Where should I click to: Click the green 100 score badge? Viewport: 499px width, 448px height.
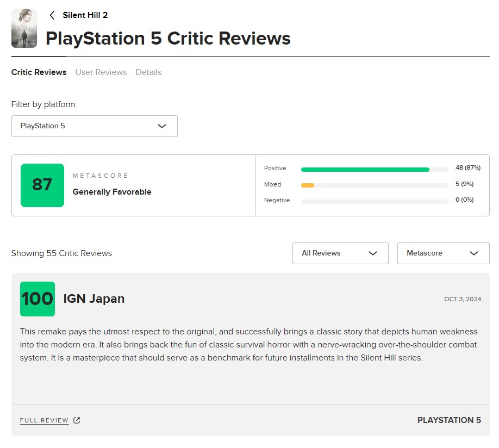point(38,299)
